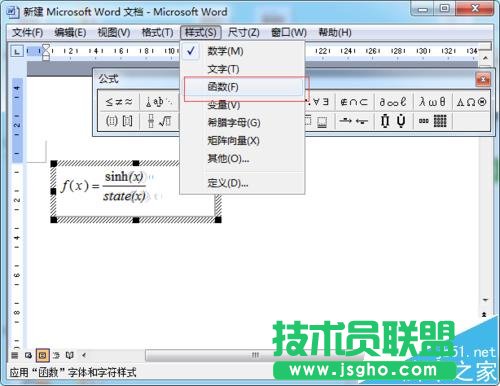Click the horizontal scrollbar left arrow
The width and height of the screenshot is (500, 386).
pyautogui.click(x=84, y=355)
